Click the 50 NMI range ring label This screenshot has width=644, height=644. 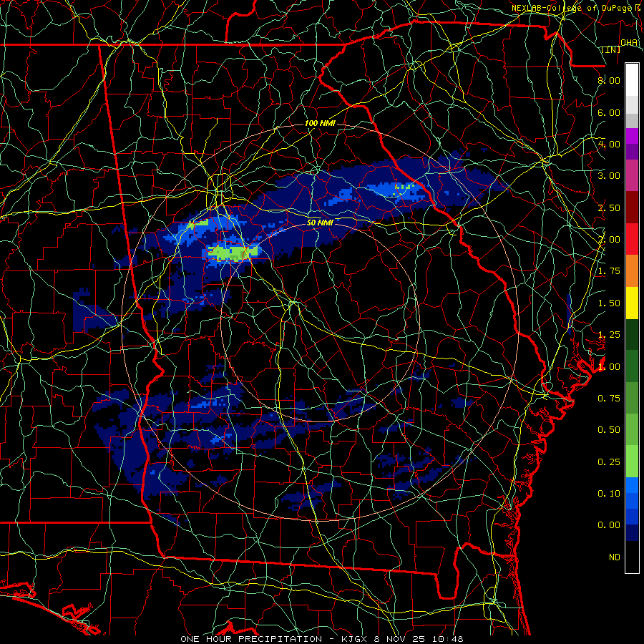pos(320,223)
